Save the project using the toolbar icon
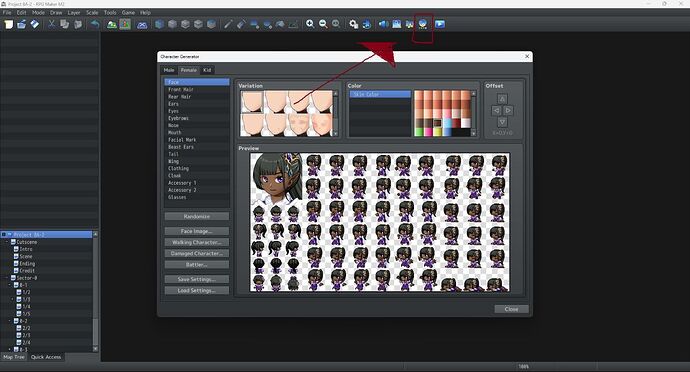The height and width of the screenshot is (372, 690). tap(34, 24)
